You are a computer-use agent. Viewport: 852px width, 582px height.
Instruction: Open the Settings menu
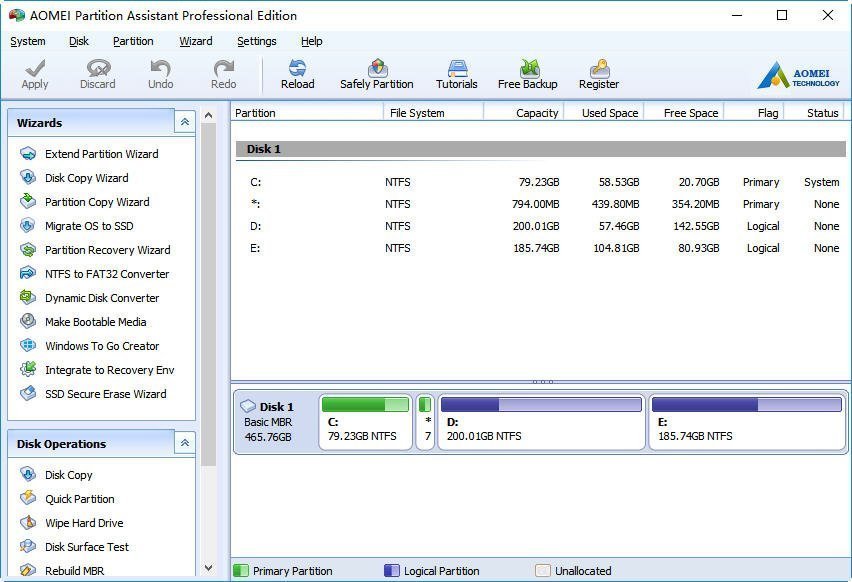pos(256,41)
